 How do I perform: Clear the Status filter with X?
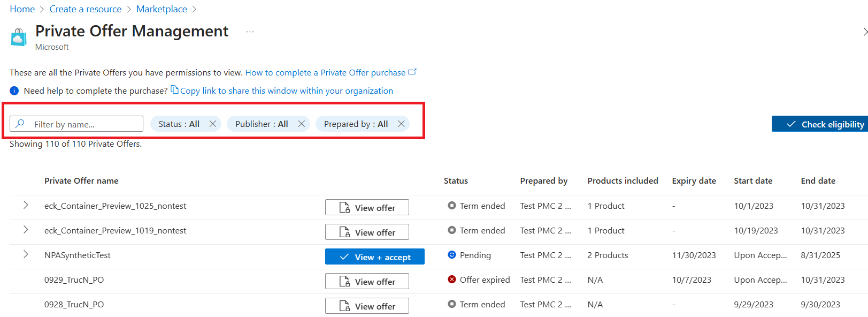213,124
